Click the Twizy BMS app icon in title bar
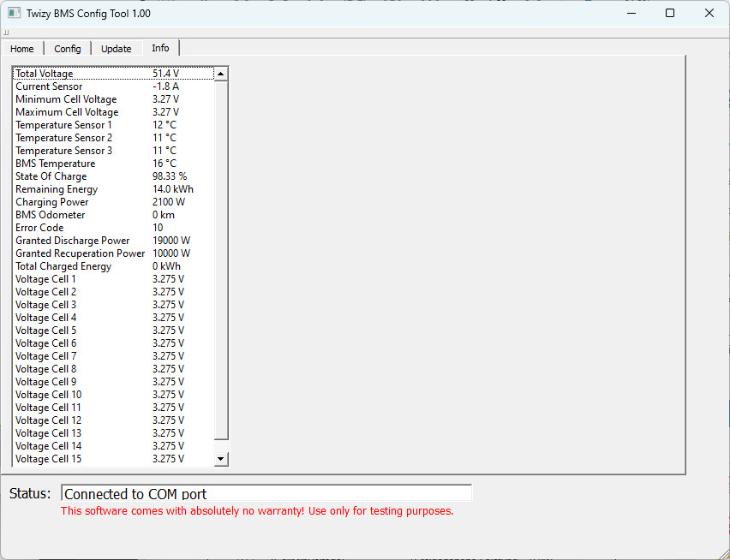The image size is (730, 560). point(15,14)
